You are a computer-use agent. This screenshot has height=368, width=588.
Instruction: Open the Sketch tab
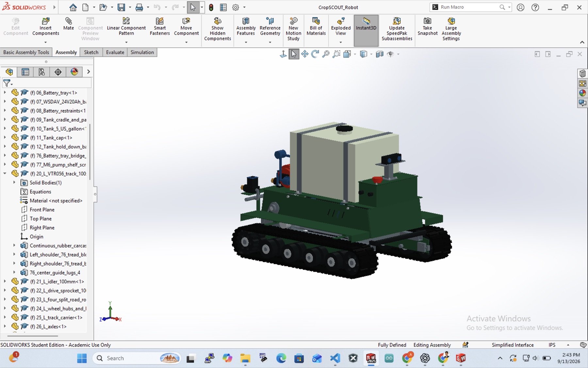point(91,52)
